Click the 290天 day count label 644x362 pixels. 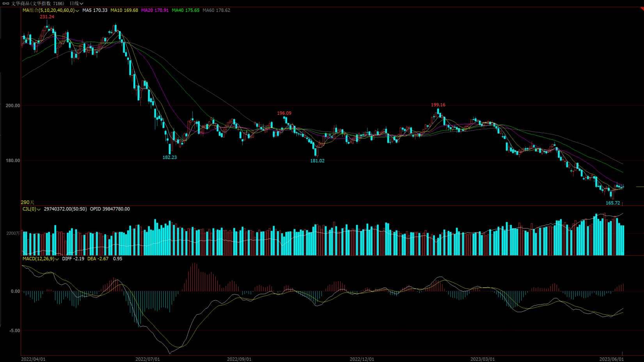tap(27, 202)
